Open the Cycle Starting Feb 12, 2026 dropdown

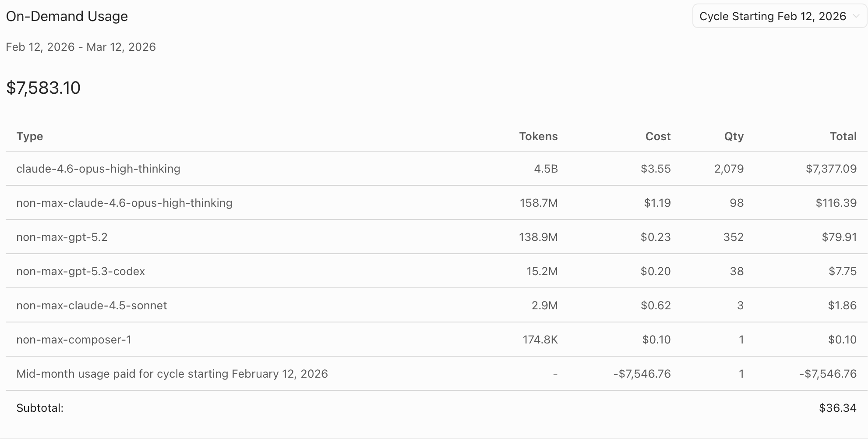point(780,16)
